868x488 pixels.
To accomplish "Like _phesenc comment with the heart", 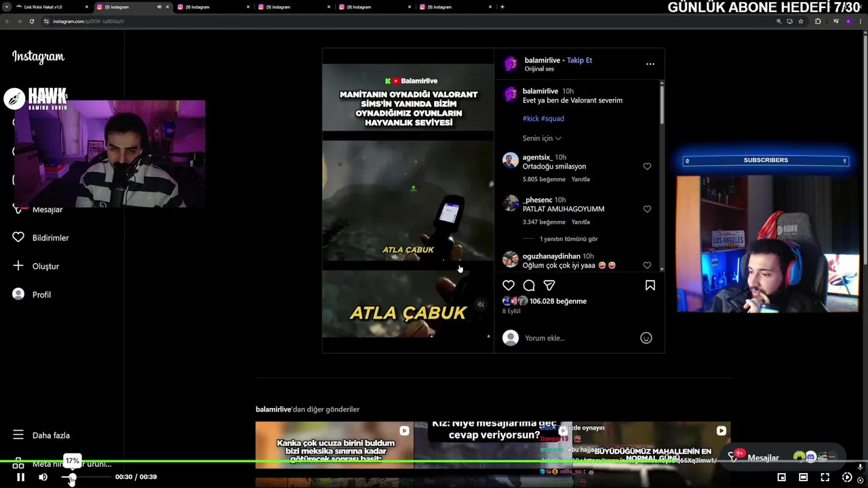I will [647, 209].
